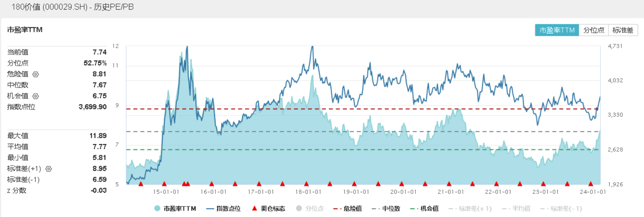The height and width of the screenshot is (217, 644).
Task: Click the red dashed 危险值 legend icon
Action: point(337,209)
